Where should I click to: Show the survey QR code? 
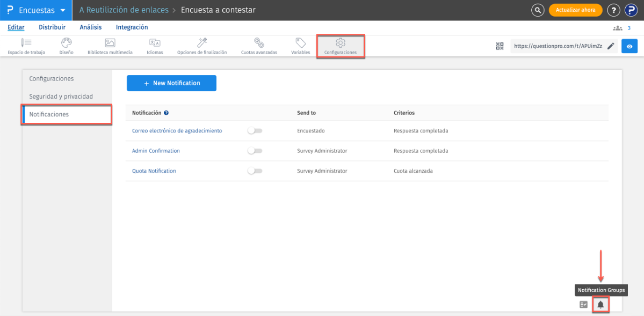(x=500, y=46)
